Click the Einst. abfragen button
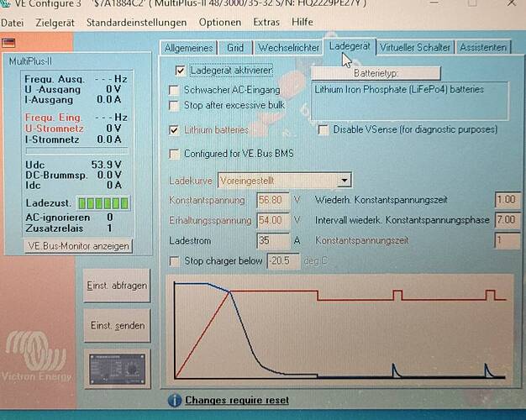526x420 pixels. pos(117,286)
